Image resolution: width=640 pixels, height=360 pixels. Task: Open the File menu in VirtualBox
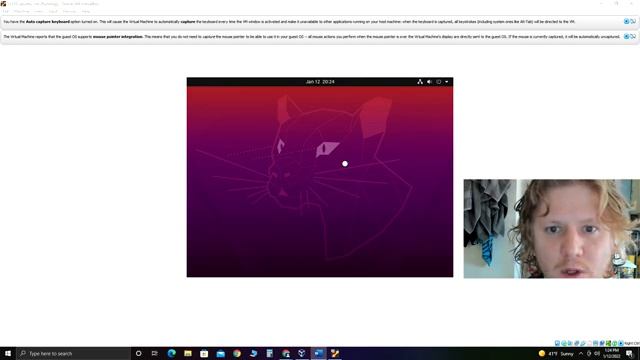point(5,11)
